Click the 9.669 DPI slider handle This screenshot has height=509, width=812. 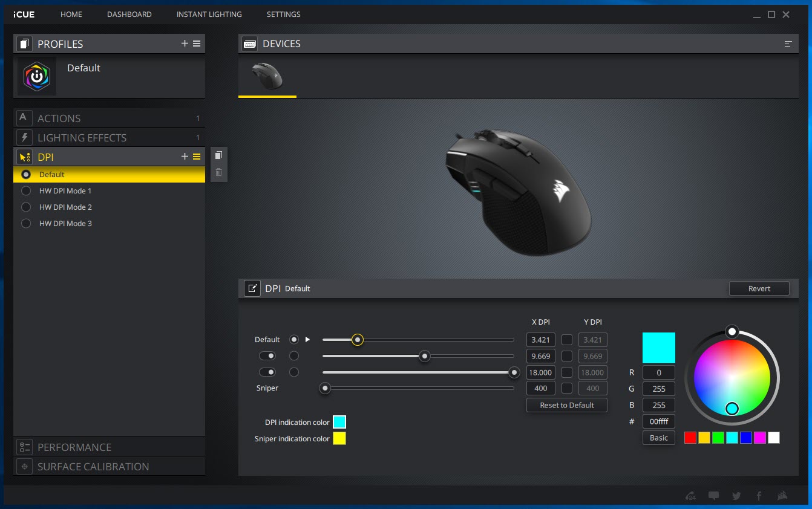tap(425, 356)
